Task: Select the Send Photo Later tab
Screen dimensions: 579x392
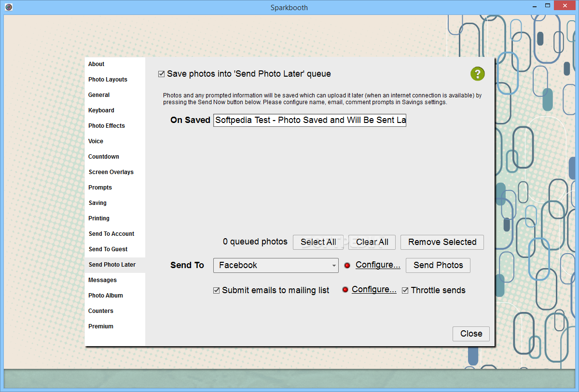Action: [115, 265]
